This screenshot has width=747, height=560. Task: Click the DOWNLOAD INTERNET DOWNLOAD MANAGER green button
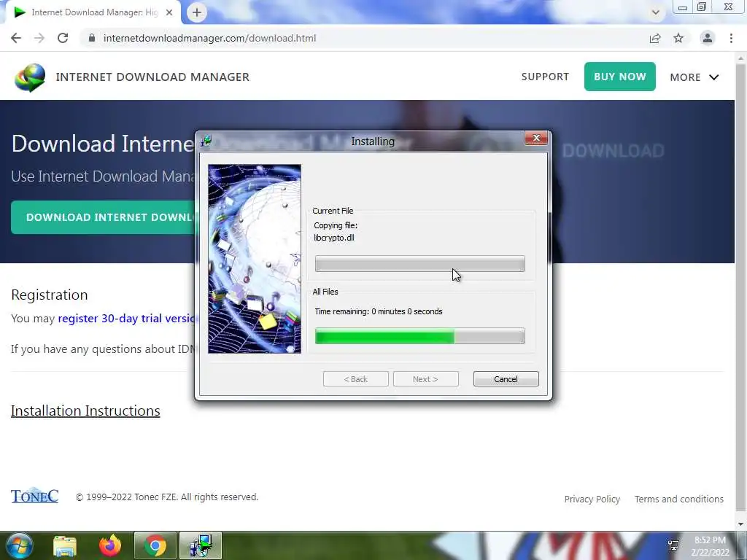104,217
